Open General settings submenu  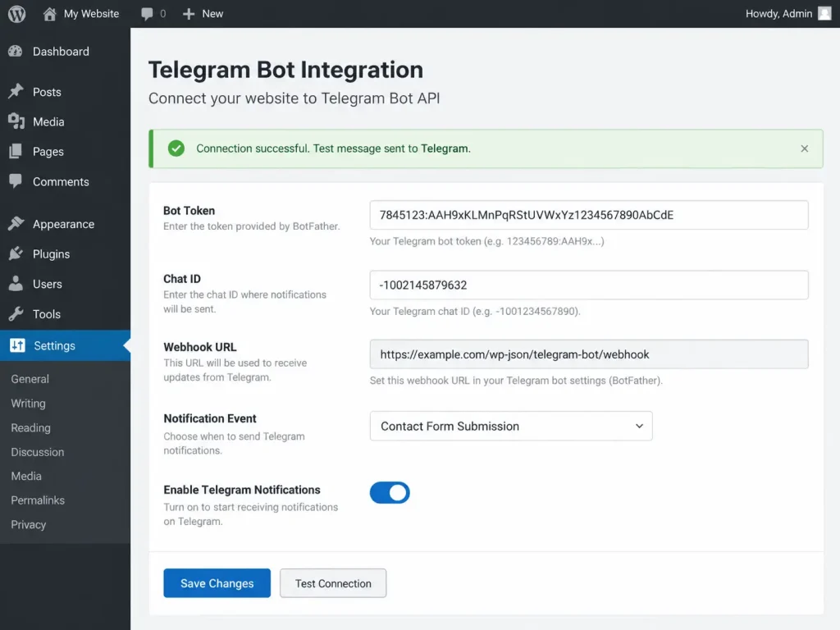click(x=30, y=379)
